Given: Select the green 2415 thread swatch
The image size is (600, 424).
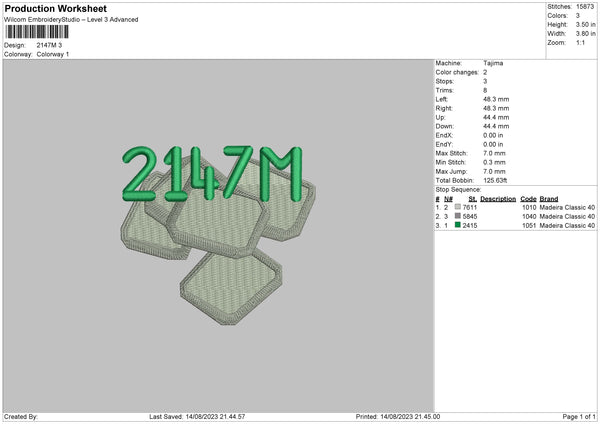Looking at the screenshot, I should click(x=458, y=225).
